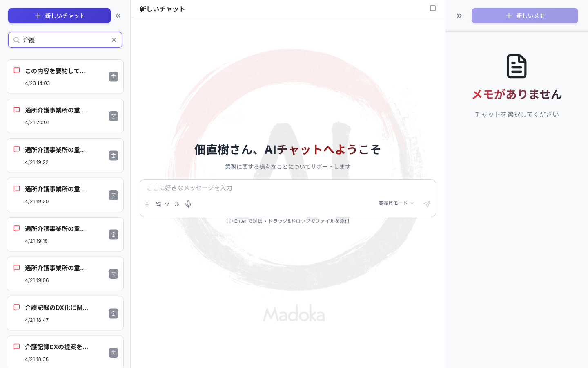Viewport: 588px width, 368px height.
Task: Click chat bubble icon of 4/21 19:06 chat
Action: [x=17, y=268]
